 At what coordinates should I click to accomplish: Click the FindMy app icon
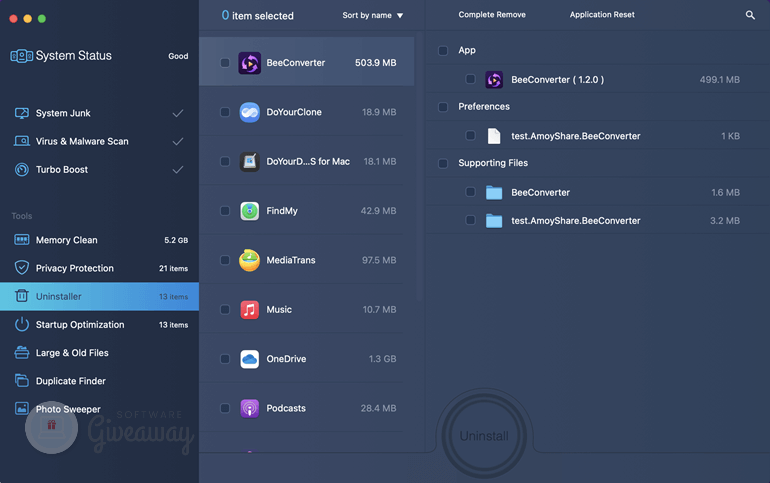pos(249,211)
